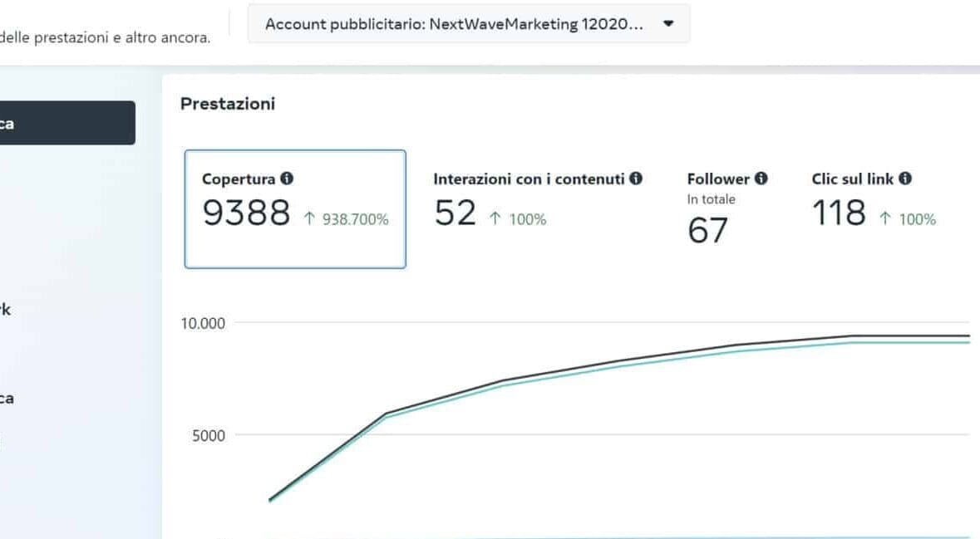Image resolution: width=980 pixels, height=539 pixels.
Task: Open the Follower info tooltip icon
Action: 761,179
